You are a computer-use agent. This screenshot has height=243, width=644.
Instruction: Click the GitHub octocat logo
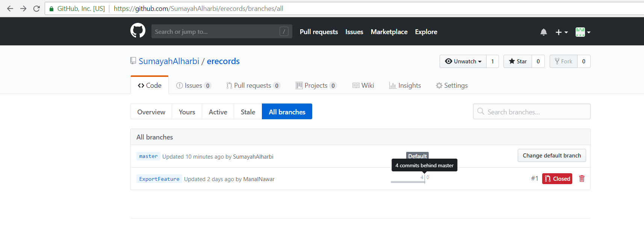pos(138,30)
